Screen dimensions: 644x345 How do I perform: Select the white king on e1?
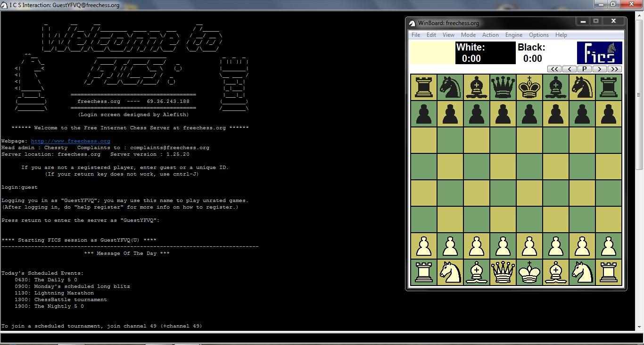(x=529, y=272)
